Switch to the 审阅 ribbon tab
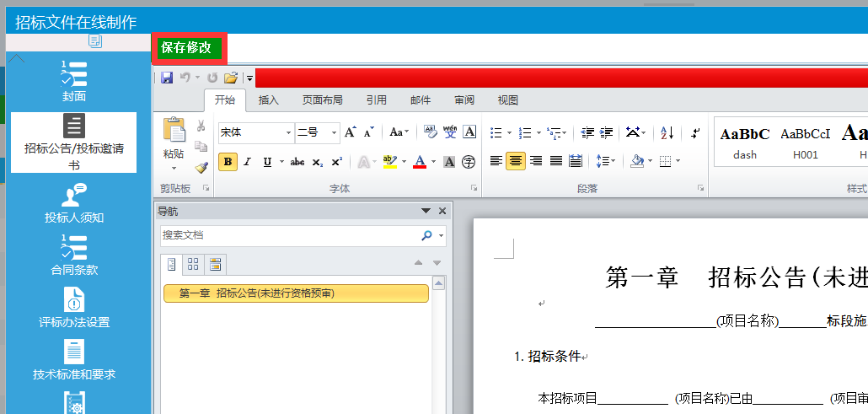 [x=464, y=100]
